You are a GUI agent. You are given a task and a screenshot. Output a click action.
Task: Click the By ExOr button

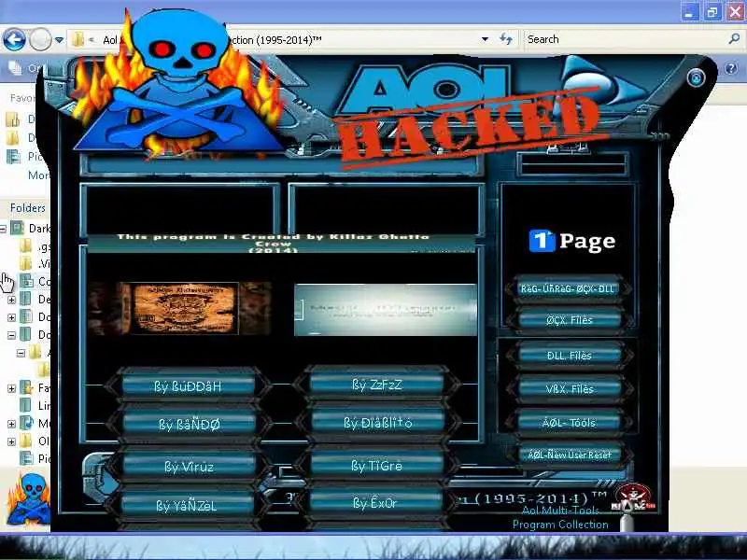(x=375, y=503)
